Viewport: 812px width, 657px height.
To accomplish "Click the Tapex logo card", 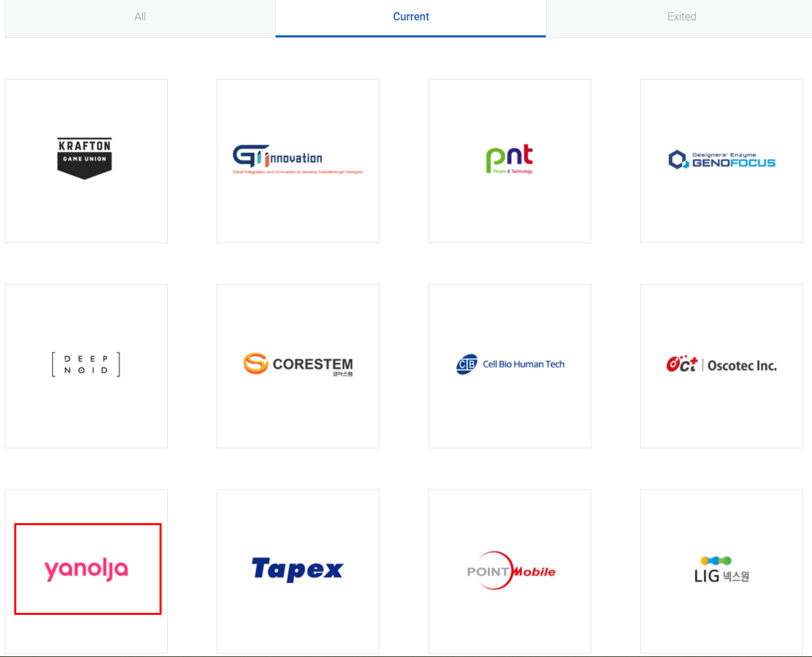I will coord(298,571).
